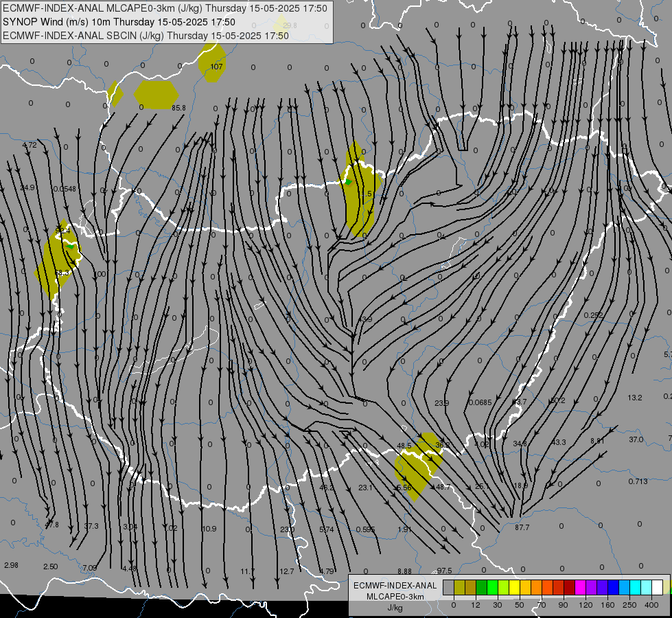Click the 46.2 value on the map
This screenshot has height=618, width=672.
pyautogui.click(x=327, y=488)
